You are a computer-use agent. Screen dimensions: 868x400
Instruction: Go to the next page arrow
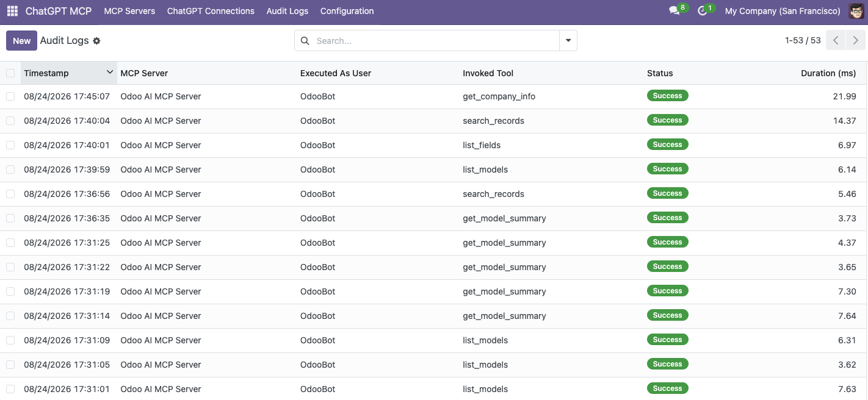pyautogui.click(x=856, y=40)
